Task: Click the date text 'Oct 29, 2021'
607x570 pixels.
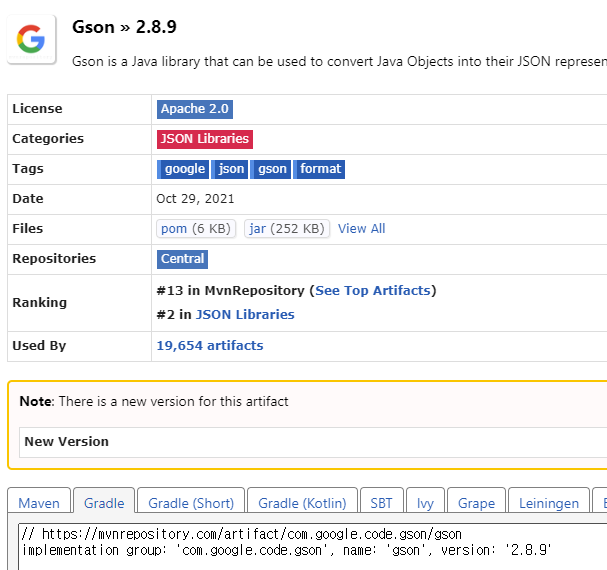Action: (x=195, y=199)
